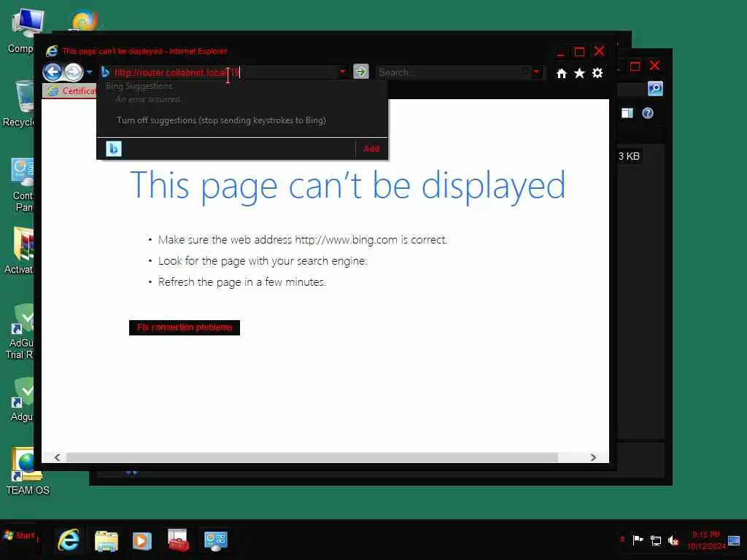Click Fix connection problems button
Screen dimensions: 747x560
point(185,327)
